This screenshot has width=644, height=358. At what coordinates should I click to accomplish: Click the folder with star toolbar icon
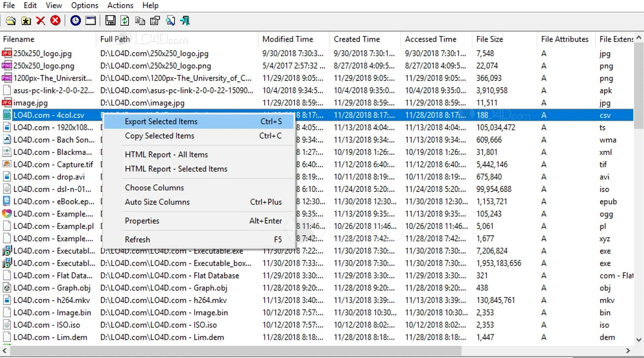pyautogui.click(x=26, y=21)
